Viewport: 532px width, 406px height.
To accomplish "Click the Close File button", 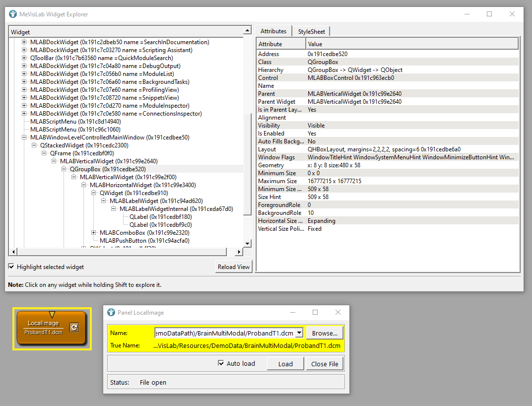I will pyautogui.click(x=325, y=364).
